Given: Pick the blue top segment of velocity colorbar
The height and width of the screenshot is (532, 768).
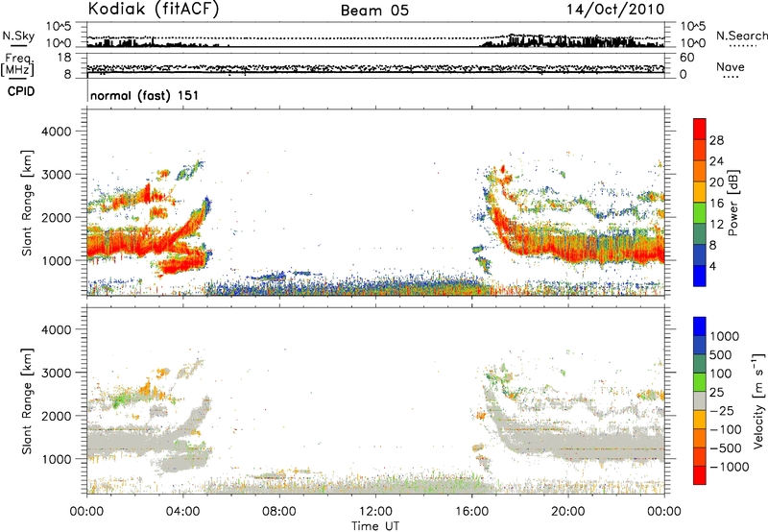Looking at the screenshot, I should pyautogui.click(x=700, y=326).
